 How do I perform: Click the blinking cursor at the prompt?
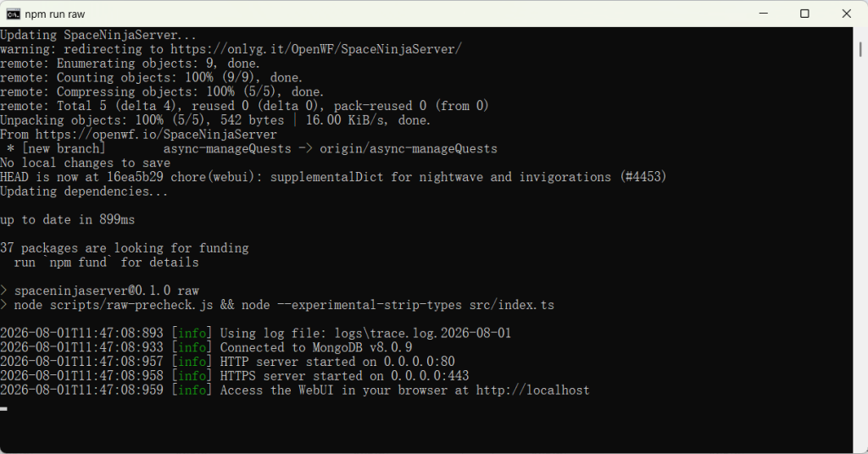pyautogui.click(x=4, y=408)
